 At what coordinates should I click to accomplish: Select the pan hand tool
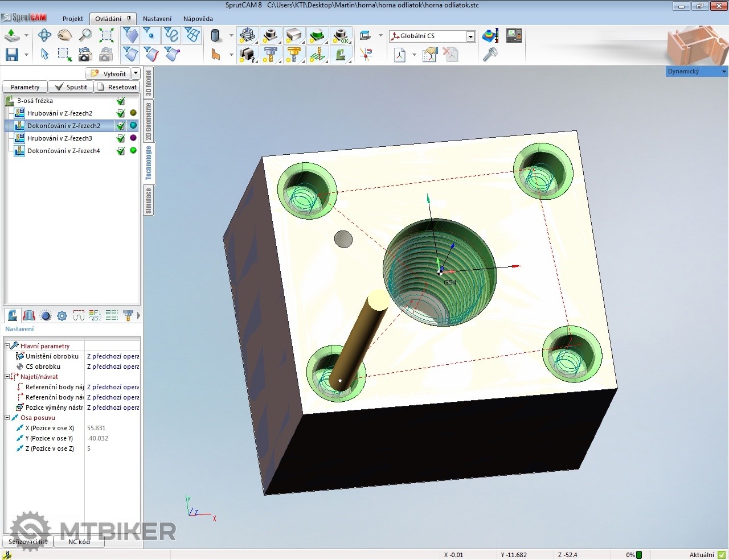coord(65,36)
